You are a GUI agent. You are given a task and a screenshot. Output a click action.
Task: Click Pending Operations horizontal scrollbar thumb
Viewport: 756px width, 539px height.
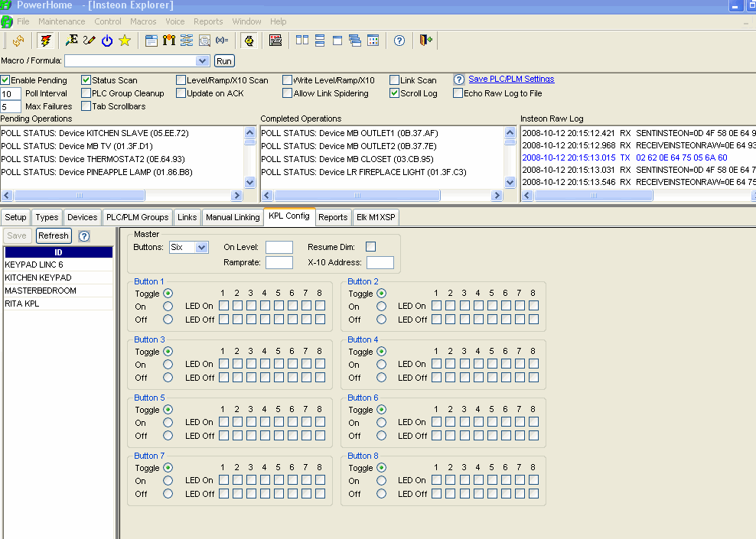80,195
